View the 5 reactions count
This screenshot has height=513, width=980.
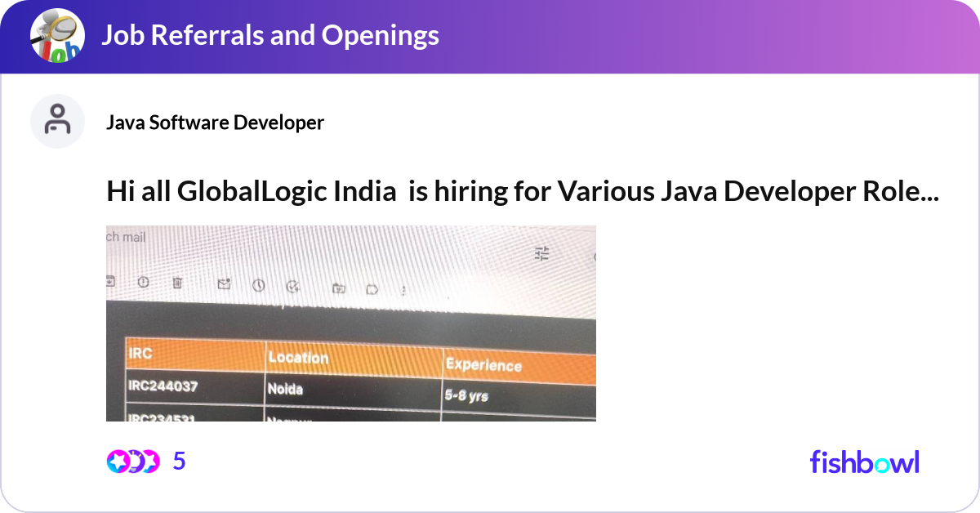179,461
